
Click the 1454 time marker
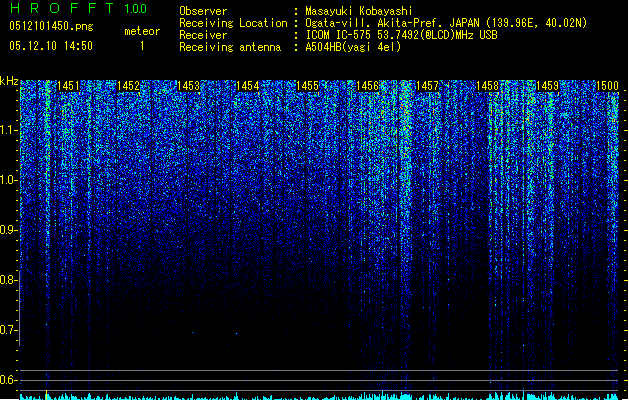click(248, 86)
